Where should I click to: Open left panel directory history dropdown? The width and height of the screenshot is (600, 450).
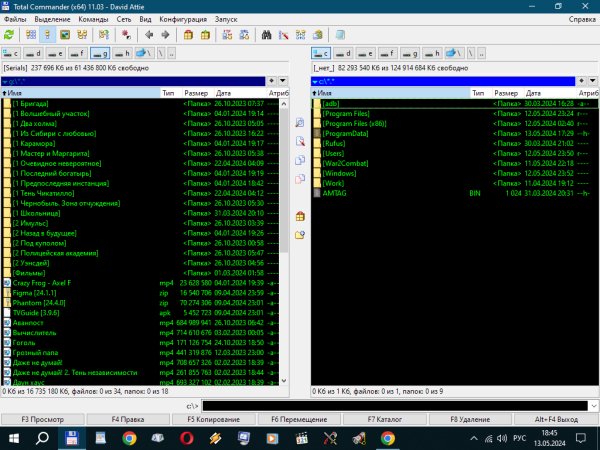tap(283, 81)
